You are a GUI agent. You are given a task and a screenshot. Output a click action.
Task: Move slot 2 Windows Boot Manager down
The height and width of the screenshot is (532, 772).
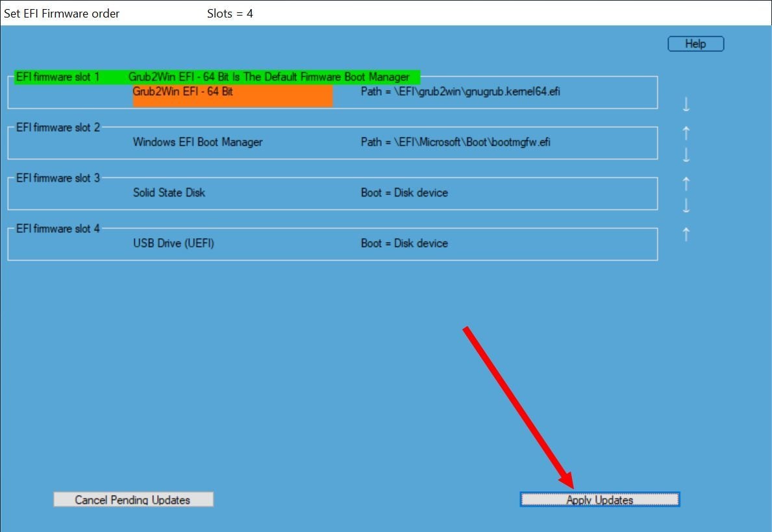686,155
